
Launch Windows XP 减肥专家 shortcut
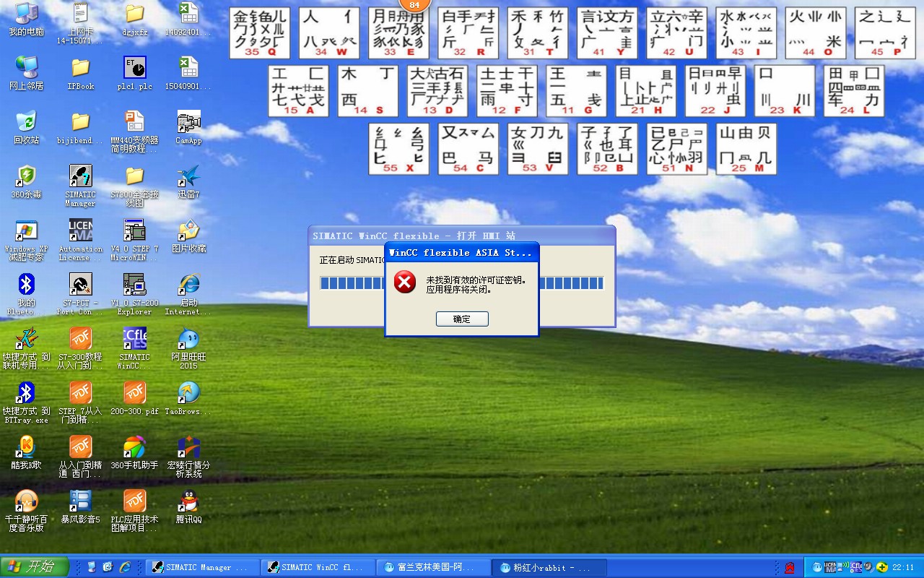tap(27, 239)
